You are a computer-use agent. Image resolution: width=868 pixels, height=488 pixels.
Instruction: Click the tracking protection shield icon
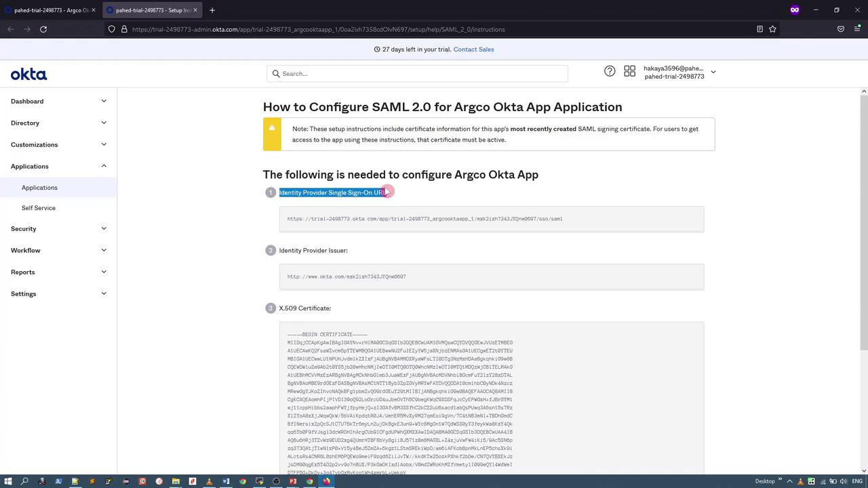click(x=112, y=29)
